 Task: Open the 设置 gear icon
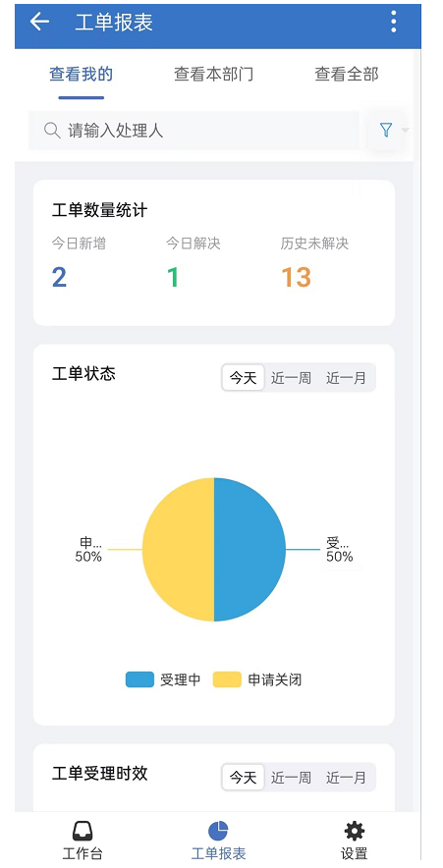355,831
